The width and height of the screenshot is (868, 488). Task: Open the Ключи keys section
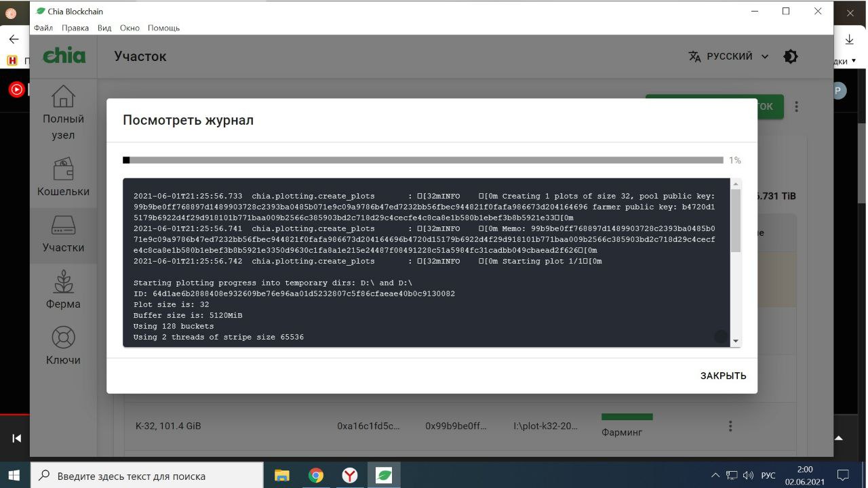(x=63, y=346)
